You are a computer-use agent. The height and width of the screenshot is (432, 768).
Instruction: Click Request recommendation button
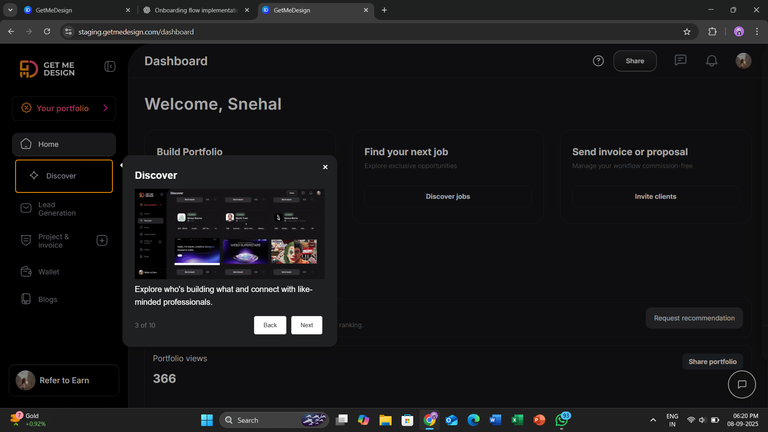pyautogui.click(x=694, y=318)
